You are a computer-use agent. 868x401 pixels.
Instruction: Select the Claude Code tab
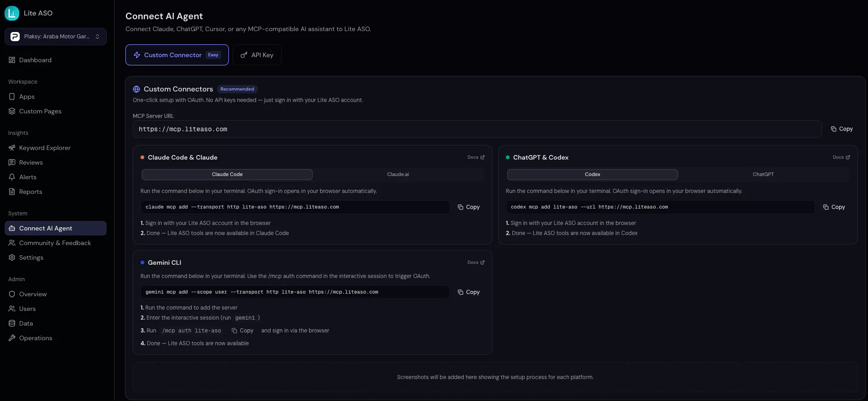[x=227, y=174]
